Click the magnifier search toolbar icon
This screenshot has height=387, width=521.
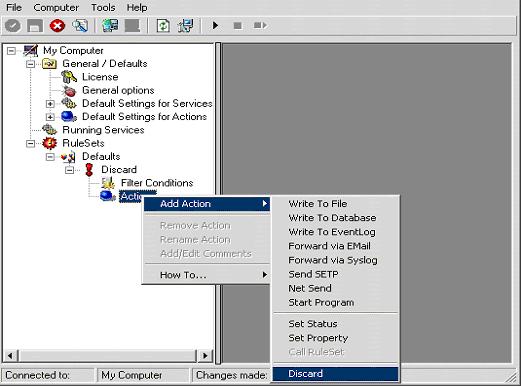(x=80, y=26)
